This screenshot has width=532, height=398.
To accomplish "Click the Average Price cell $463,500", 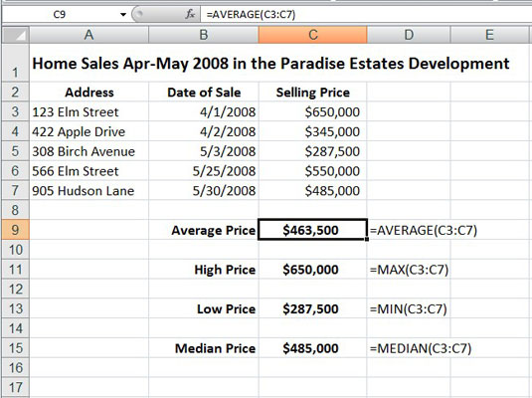I will coord(312,230).
